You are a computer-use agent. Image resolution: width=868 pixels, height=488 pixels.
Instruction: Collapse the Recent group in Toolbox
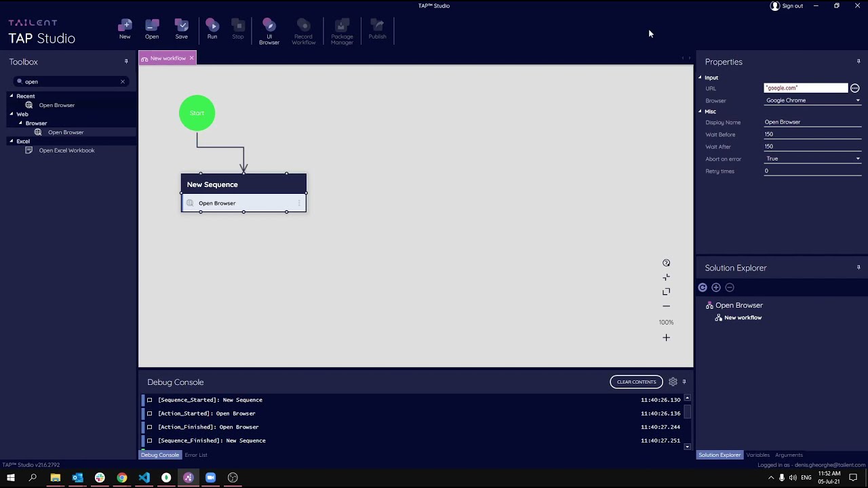pos(12,96)
